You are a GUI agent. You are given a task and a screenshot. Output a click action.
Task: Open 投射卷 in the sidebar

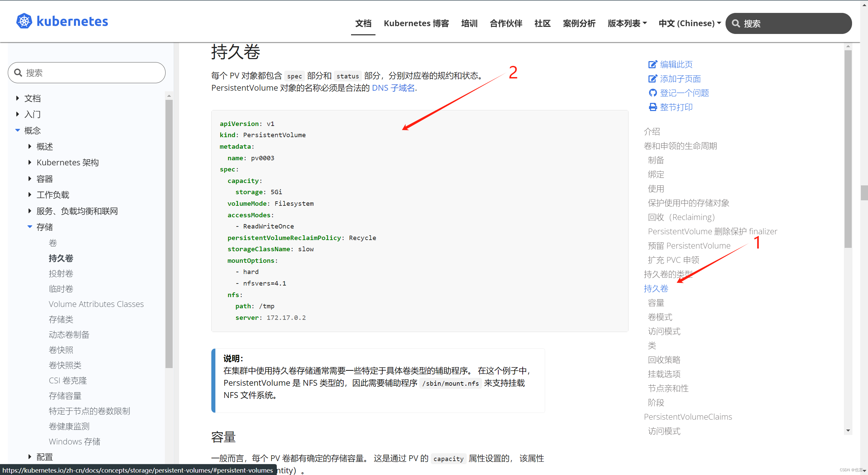click(x=61, y=273)
